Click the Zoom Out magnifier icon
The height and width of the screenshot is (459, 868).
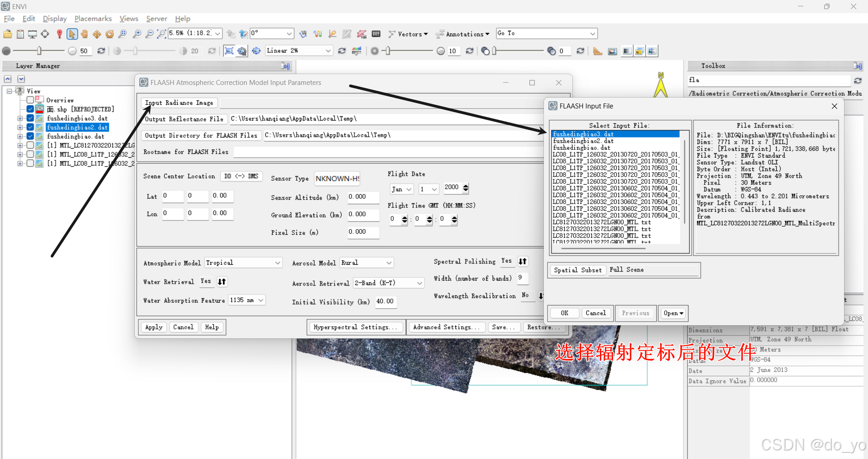click(149, 34)
